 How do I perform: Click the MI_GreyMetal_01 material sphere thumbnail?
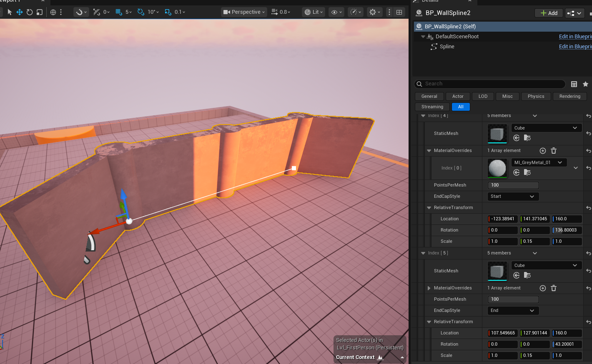click(x=497, y=168)
